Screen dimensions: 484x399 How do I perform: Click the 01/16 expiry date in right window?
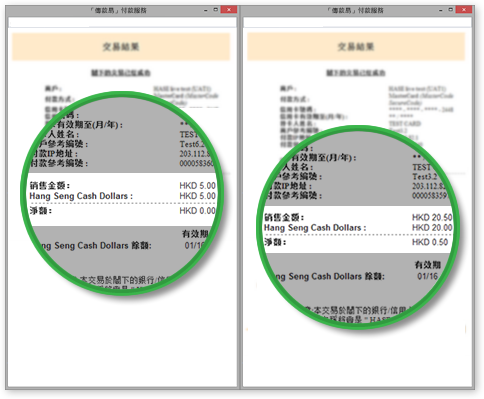tap(428, 276)
